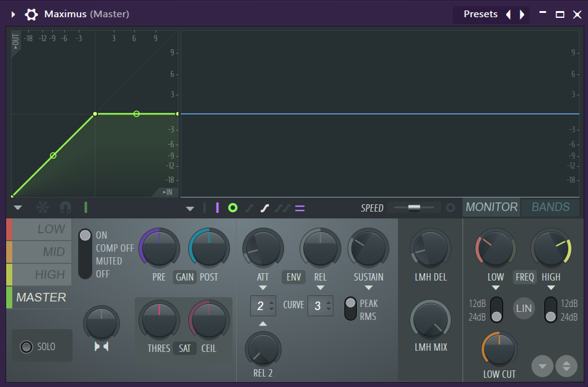Open ATT options arrow below label
588x387 pixels.
[x=263, y=287]
